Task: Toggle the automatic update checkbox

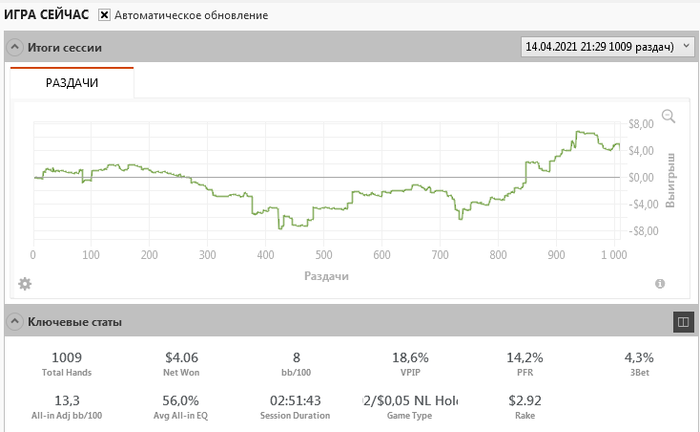Action: 104,16
